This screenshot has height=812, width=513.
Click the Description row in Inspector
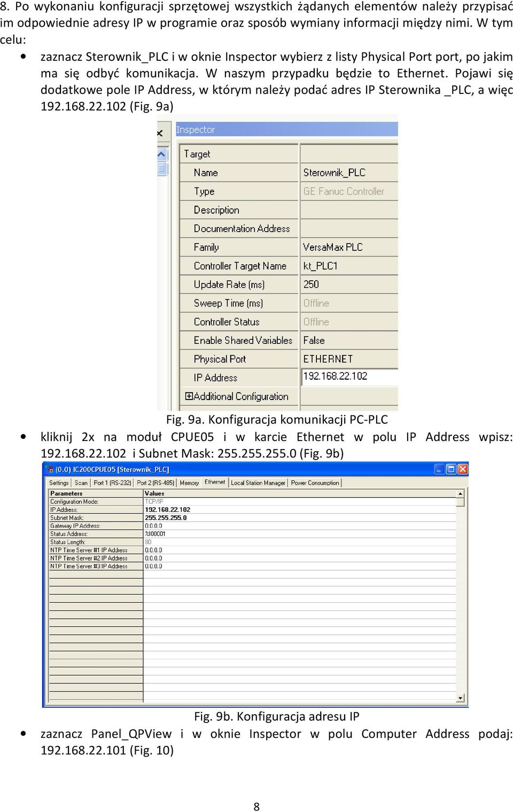[289, 210]
